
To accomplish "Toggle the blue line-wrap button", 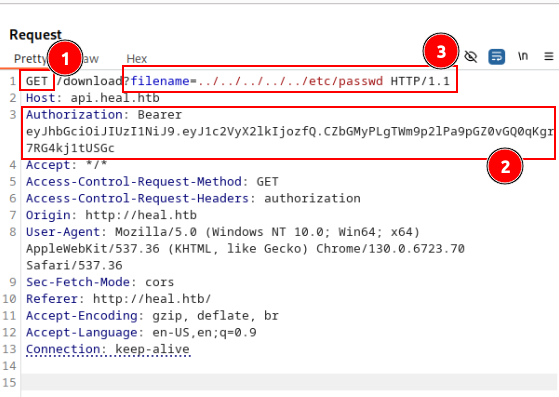I will 496,56.
